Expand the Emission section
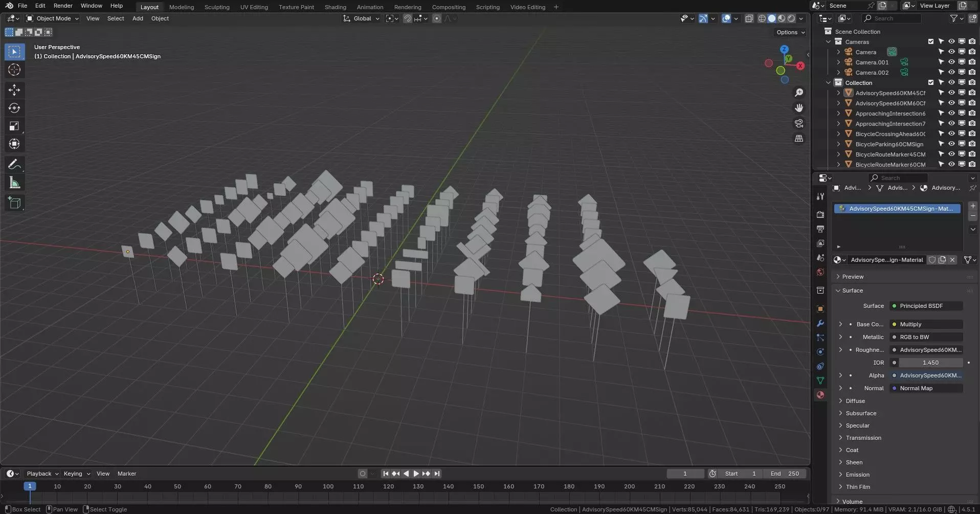 858,475
